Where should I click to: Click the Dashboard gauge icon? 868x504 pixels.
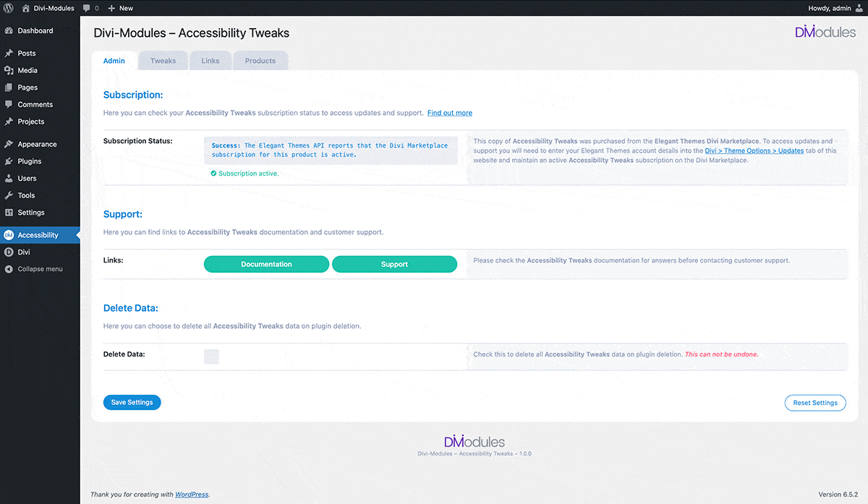click(x=9, y=31)
